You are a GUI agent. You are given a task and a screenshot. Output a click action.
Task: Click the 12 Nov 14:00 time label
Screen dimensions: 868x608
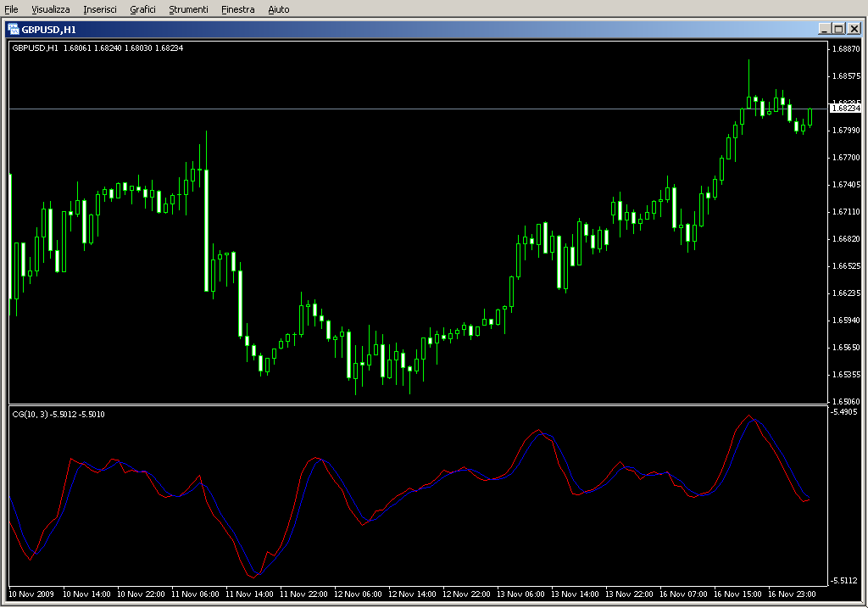412,594
